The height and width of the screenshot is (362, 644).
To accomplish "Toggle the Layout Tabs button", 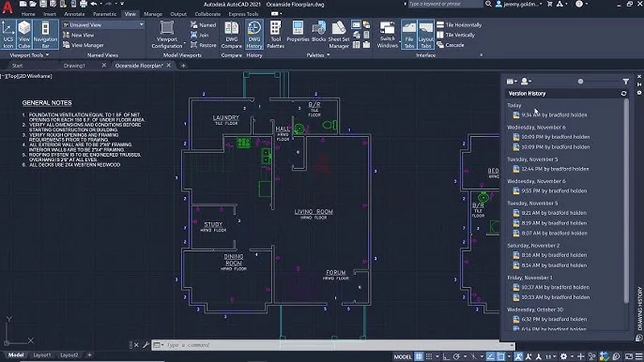I will [426, 35].
